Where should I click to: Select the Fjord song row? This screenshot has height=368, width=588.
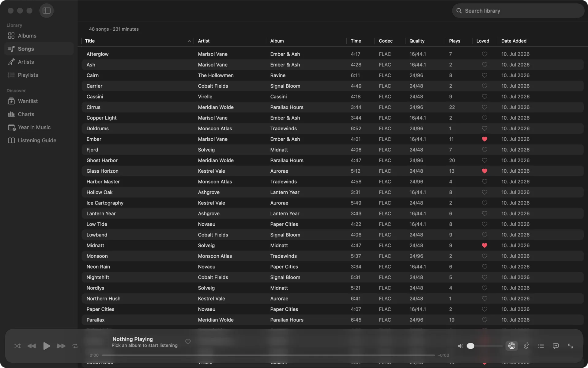tap(333, 150)
